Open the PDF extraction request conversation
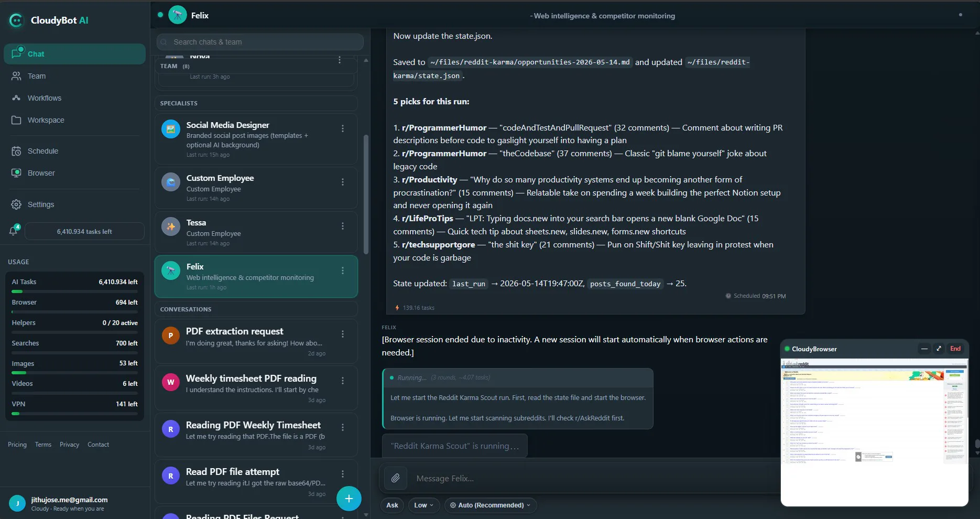Screen dimensions: 980x519 tap(256, 341)
